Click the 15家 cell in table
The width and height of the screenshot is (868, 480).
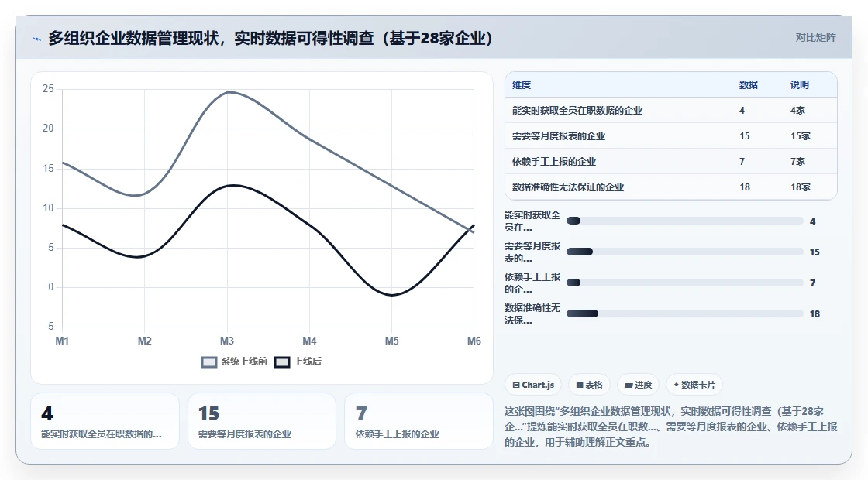coord(801,136)
